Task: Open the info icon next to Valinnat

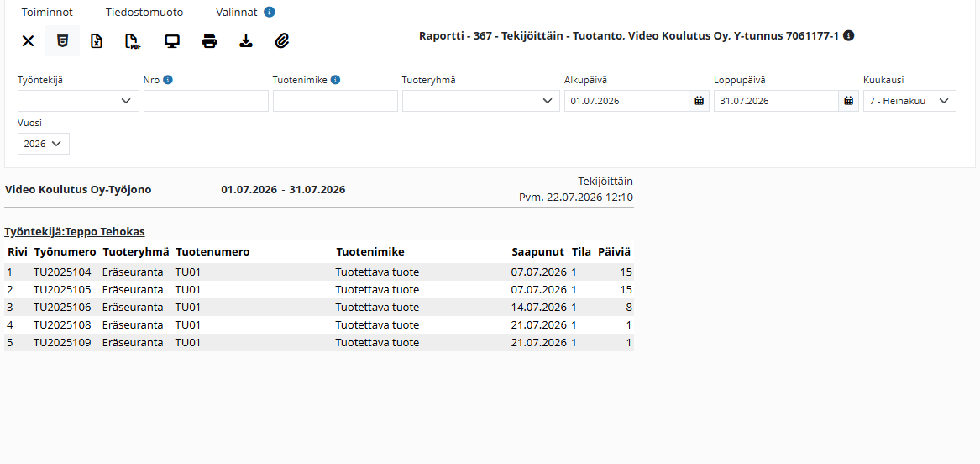Action: (x=270, y=12)
